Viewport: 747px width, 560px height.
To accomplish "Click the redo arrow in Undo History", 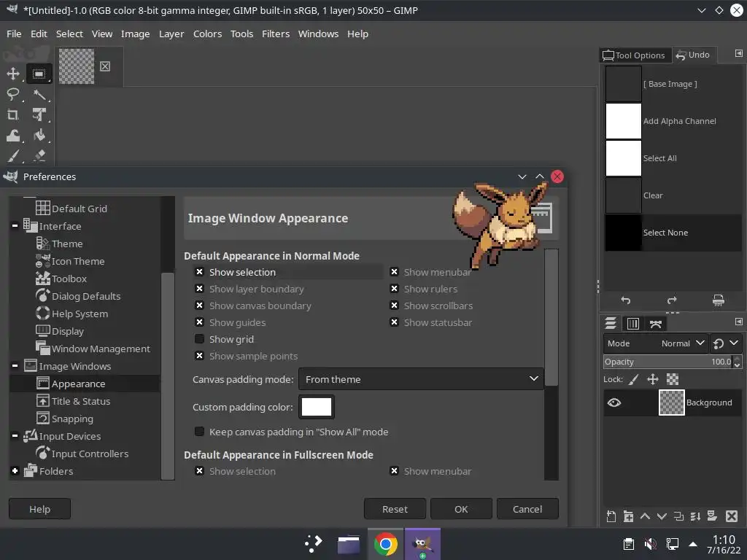I will click(x=672, y=300).
